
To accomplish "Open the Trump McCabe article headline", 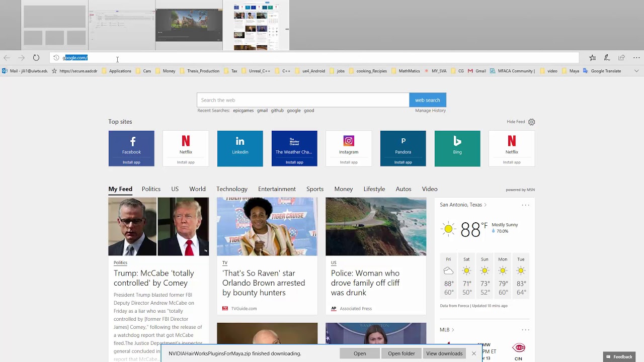I will [154, 278].
